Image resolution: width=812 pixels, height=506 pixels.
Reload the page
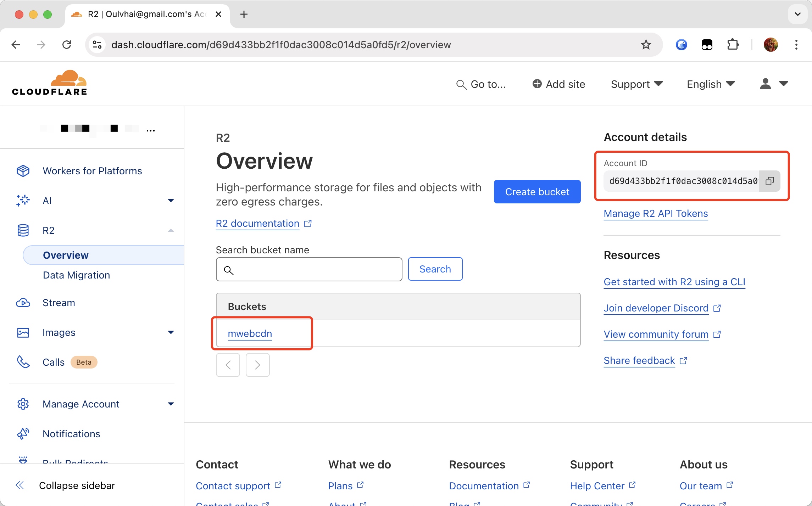click(x=67, y=45)
